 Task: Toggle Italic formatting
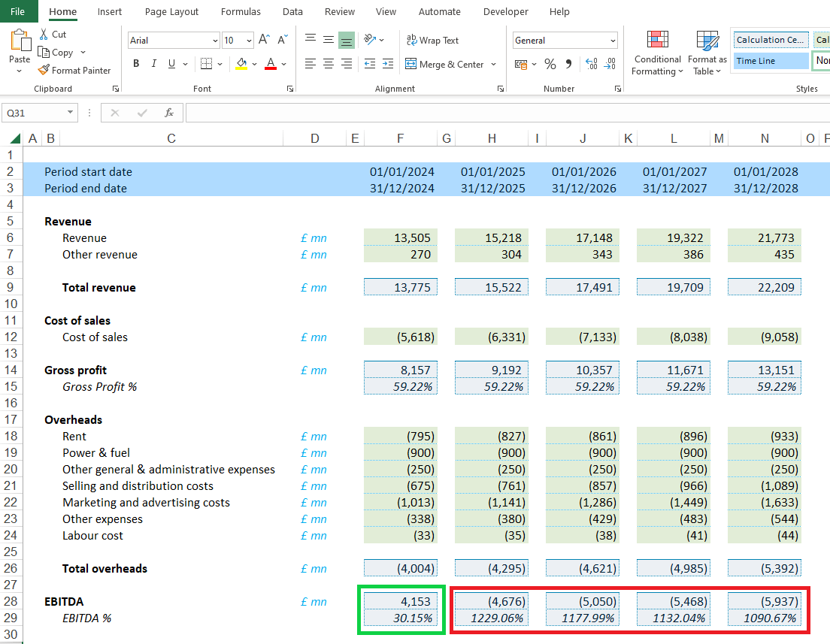[154, 65]
